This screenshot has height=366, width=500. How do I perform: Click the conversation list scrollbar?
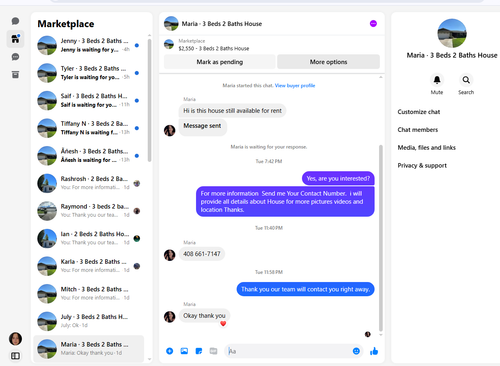tap(149, 100)
